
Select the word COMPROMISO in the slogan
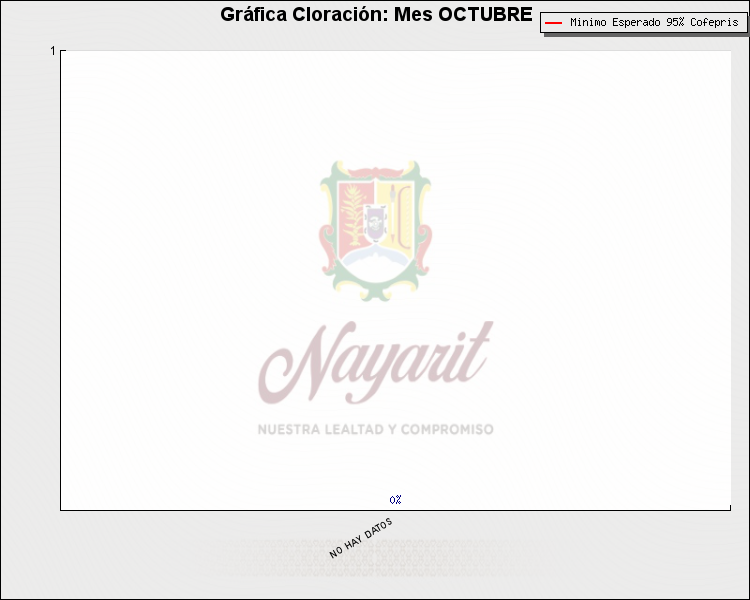click(x=447, y=429)
